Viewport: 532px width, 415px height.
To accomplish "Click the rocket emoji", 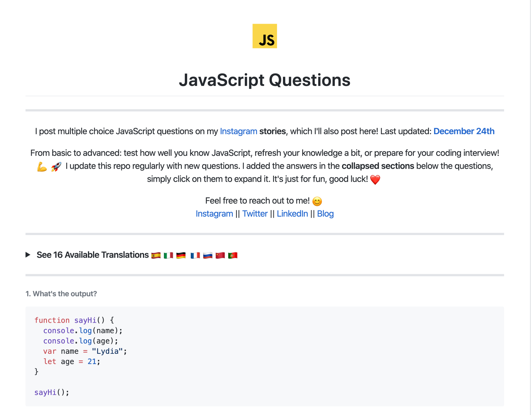I will click(x=56, y=166).
